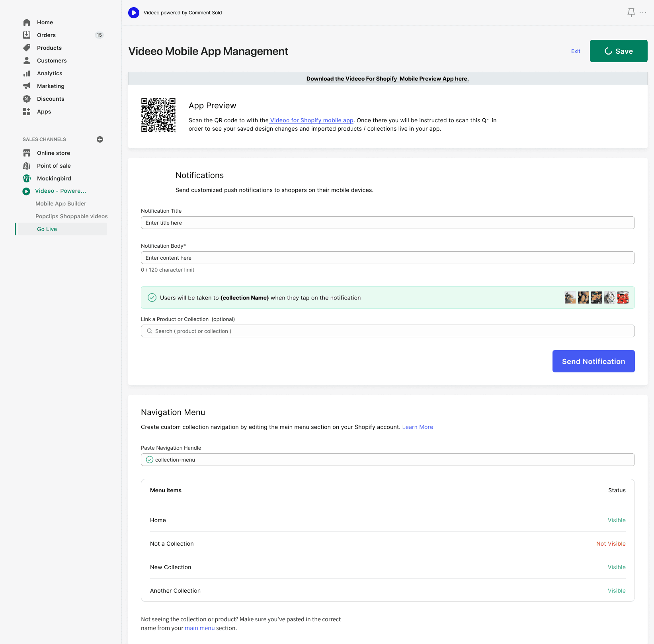Click the Videeo play icon in sidebar
This screenshot has height=644, width=654.
[x=26, y=191]
